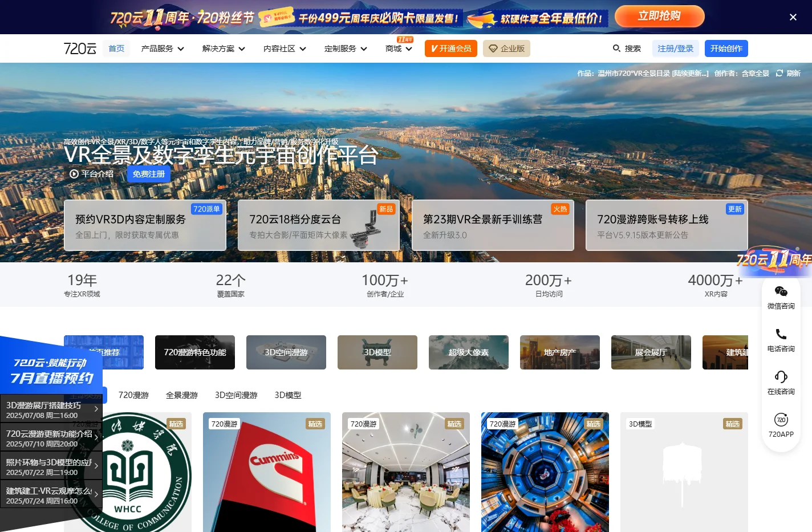Close the top anniversary banner
Viewport: 812px width, 532px height.
tap(793, 17)
